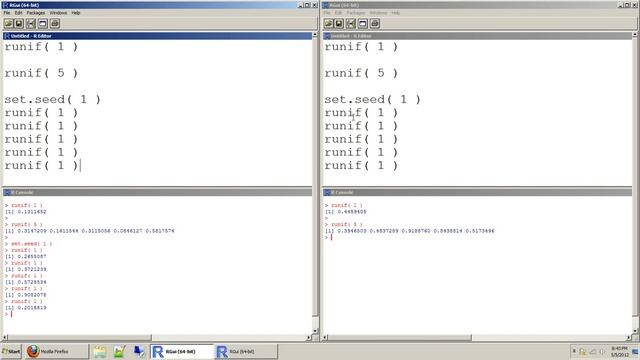Open Help menu in left RGui window
The height and width of the screenshot is (360, 640).
[76, 13]
